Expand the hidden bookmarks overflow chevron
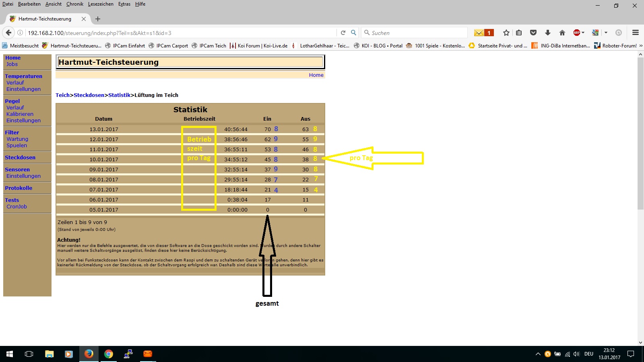This screenshot has width=644, height=362. pyautogui.click(x=641, y=46)
